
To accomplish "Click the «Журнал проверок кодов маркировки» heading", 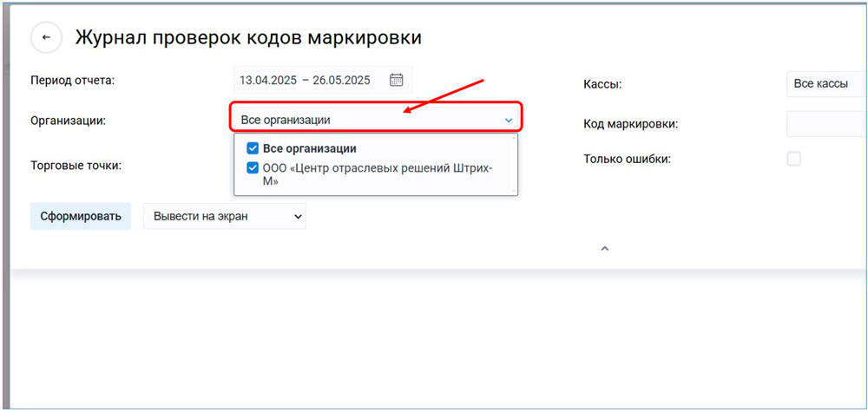I will (248, 38).
